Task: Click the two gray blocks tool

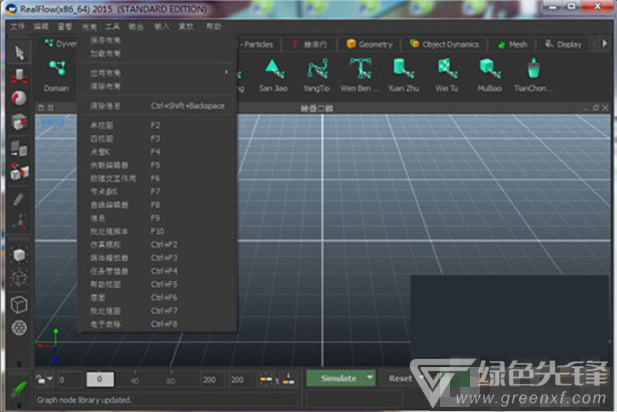Action: coord(19,148)
